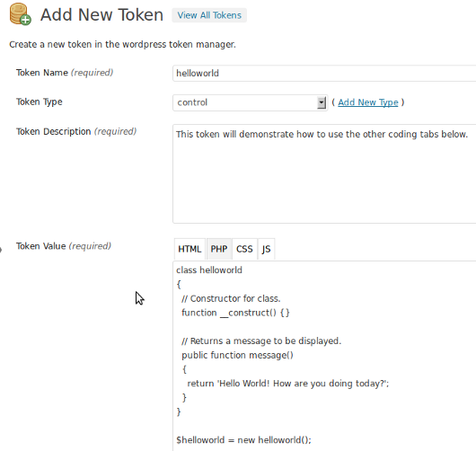Click the Token Description (required) label
The image size is (476, 451).
[x=76, y=131]
